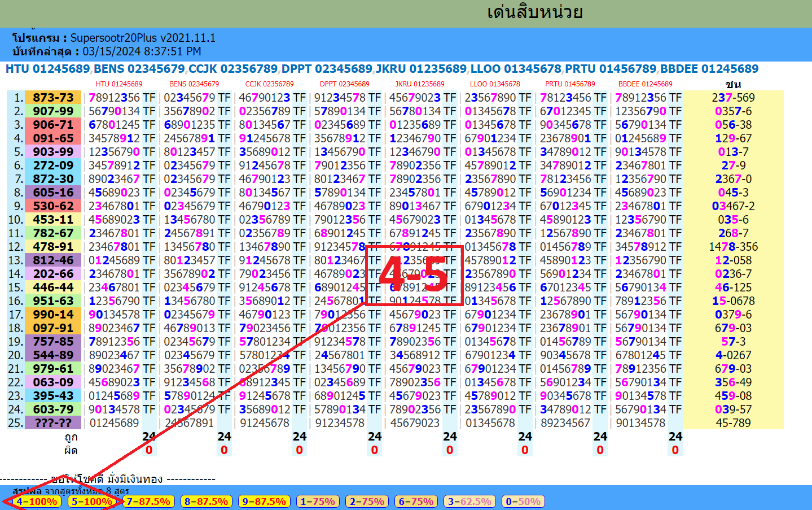Click the 5=100% summary badge
Image resolution: width=812 pixels, height=510 pixels.
click(91, 502)
